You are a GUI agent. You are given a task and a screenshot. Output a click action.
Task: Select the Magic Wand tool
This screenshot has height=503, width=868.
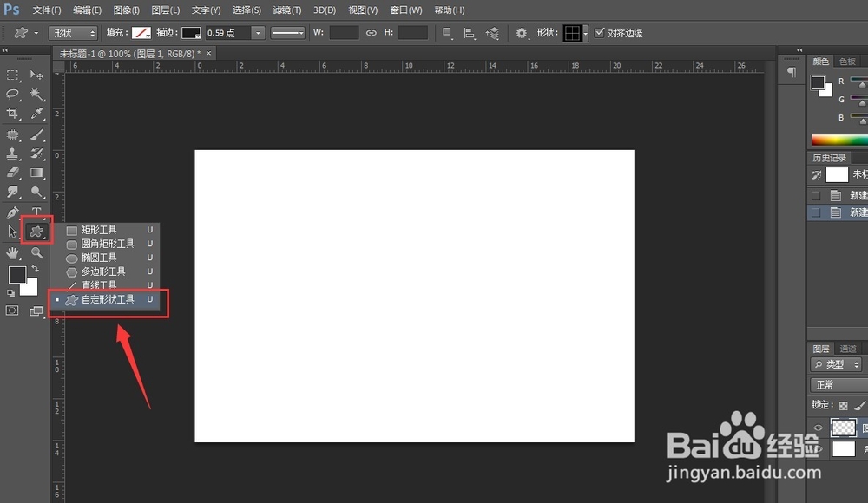(36, 94)
